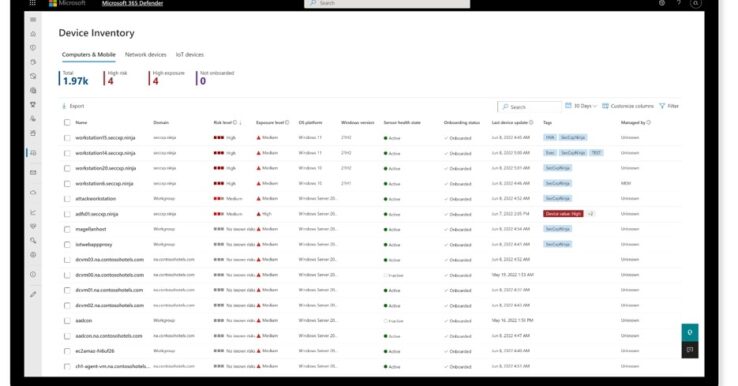Click the HVA tag on workstation15
738x386 pixels.
pos(549,137)
